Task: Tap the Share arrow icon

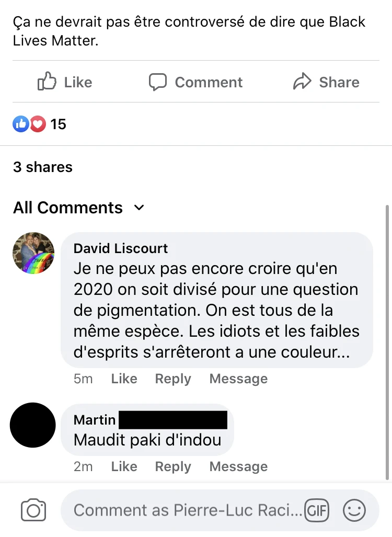Action: pyautogui.click(x=302, y=81)
